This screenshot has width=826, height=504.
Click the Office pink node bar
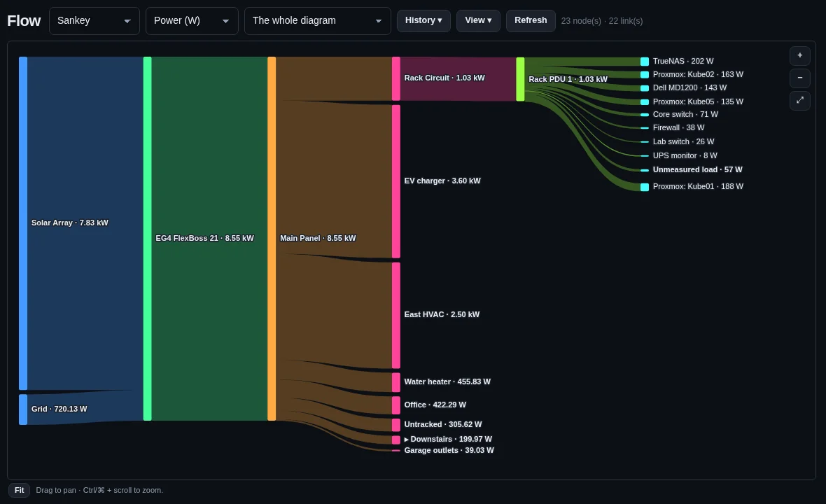(x=396, y=405)
